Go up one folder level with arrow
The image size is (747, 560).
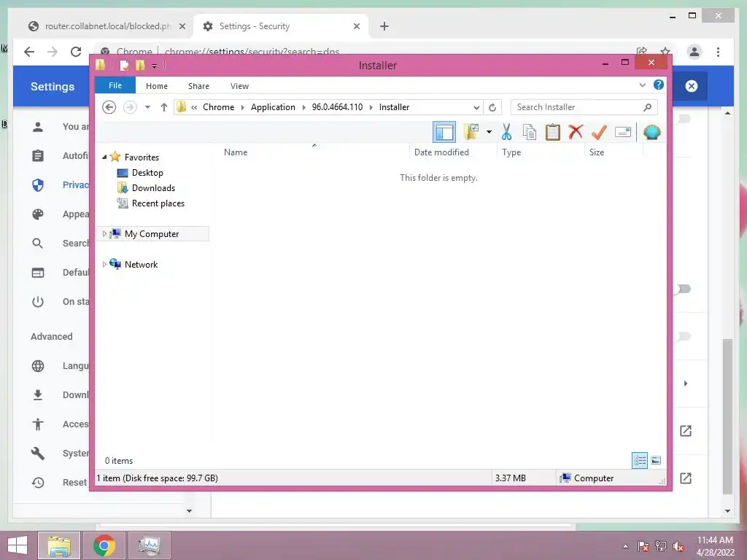point(164,107)
